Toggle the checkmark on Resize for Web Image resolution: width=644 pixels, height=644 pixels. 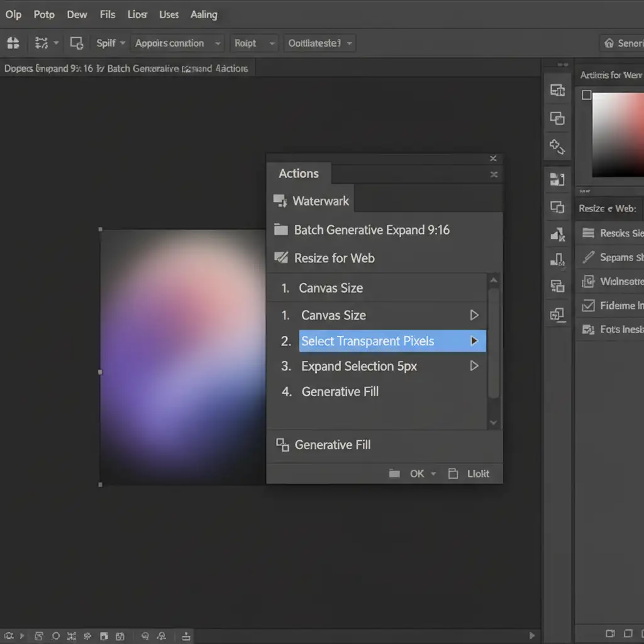pyautogui.click(x=280, y=258)
